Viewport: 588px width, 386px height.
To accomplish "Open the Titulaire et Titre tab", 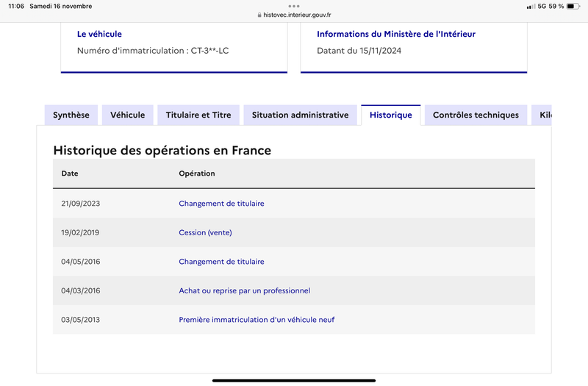I will (x=198, y=115).
